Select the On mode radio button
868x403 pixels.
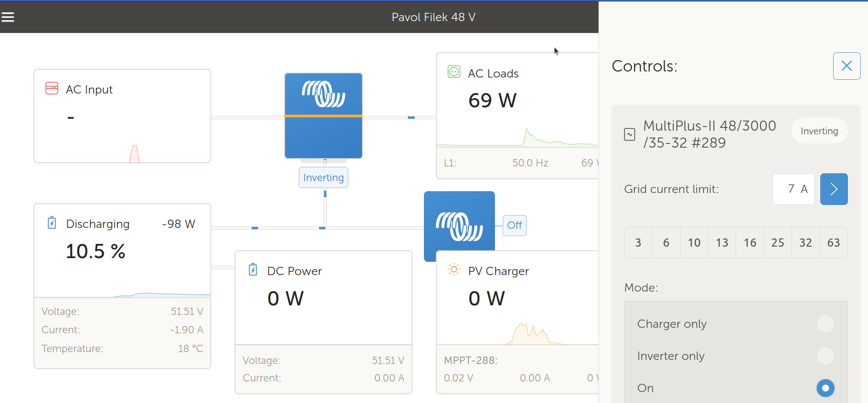point(825,388)
